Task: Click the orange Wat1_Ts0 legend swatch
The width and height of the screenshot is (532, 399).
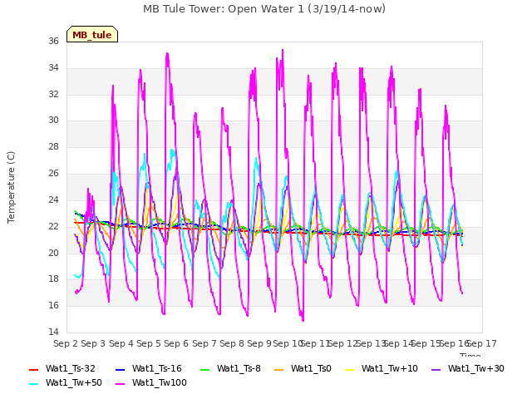Action: coord(279,369)
